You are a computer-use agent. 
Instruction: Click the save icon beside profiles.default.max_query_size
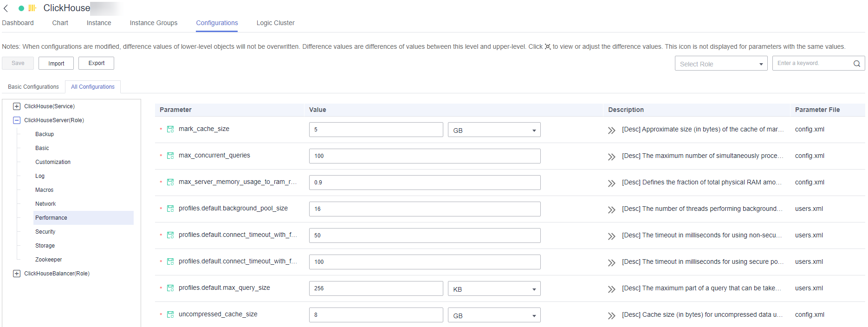pyautogui.click(x=170, y=288)
